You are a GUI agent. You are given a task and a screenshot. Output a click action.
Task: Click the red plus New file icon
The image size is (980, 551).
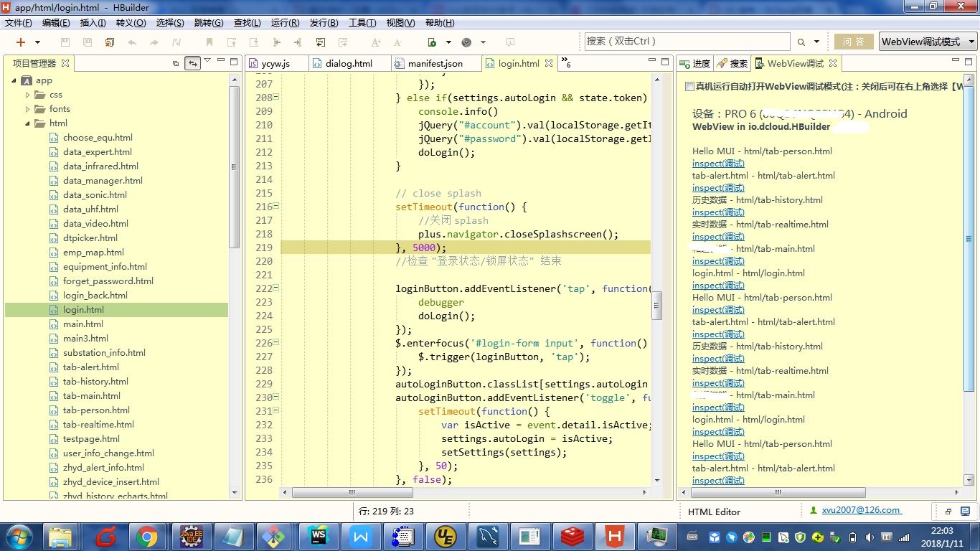click(21, 42)
